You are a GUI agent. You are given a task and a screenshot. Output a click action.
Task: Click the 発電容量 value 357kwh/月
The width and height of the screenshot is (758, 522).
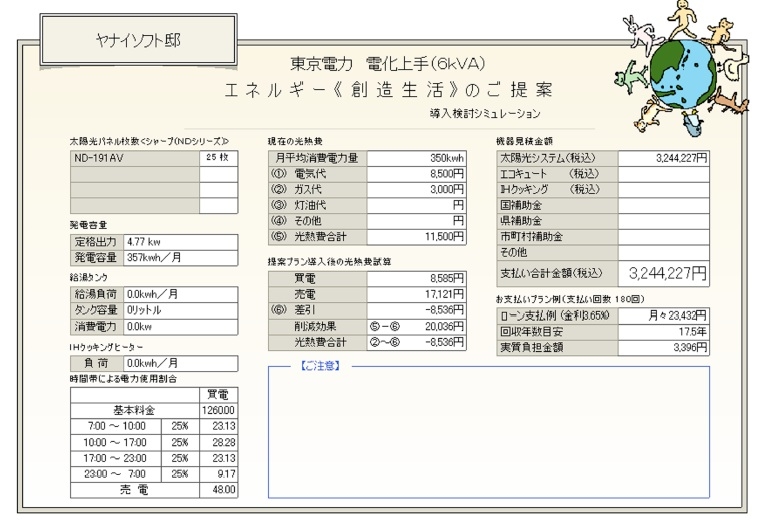[181, 258]
